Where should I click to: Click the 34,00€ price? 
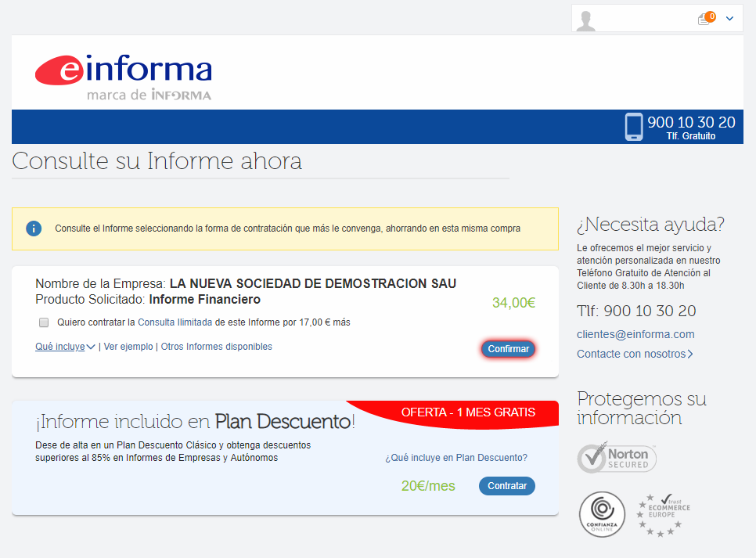513,302
